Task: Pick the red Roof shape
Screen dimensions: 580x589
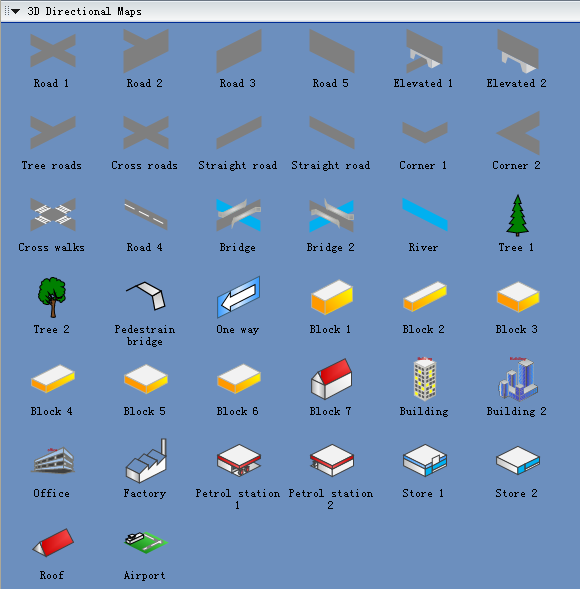Action: point(53,542)
